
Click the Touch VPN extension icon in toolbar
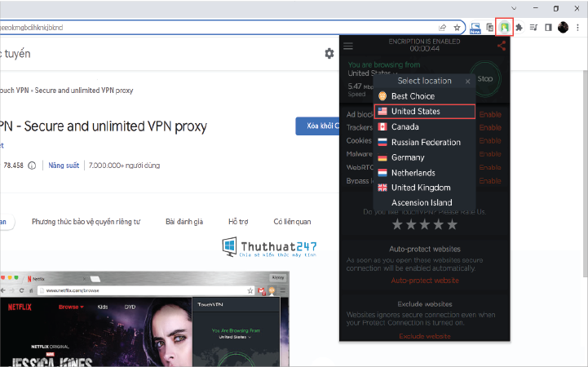[x=504, y=28]
